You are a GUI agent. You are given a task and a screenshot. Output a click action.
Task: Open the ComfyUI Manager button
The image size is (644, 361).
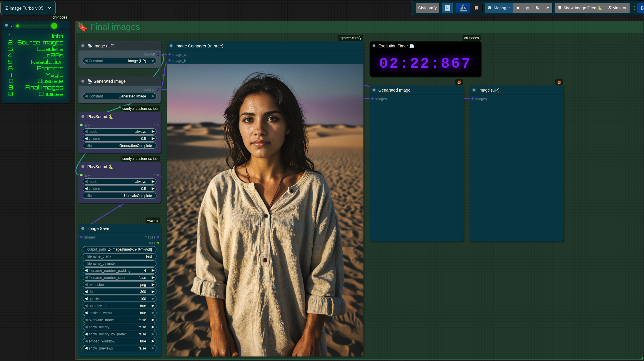499,8
